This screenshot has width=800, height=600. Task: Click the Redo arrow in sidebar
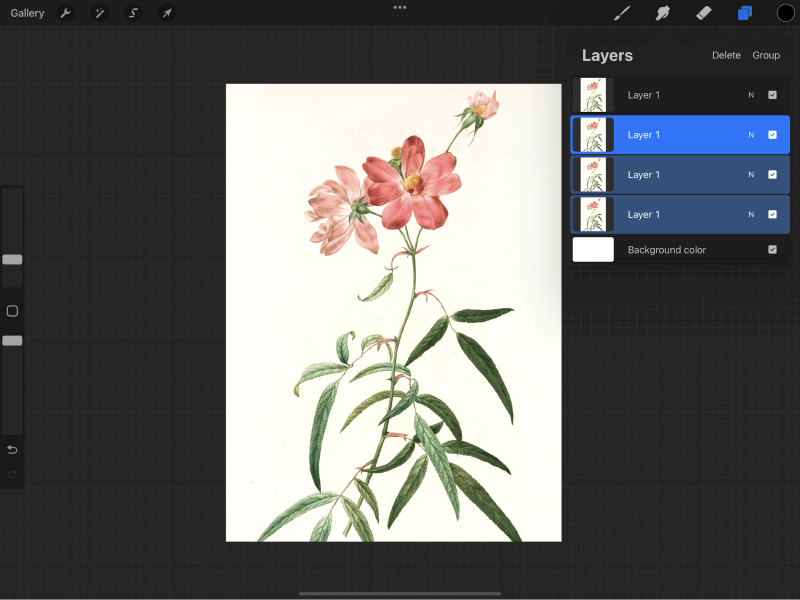click(x=12, y=474)
